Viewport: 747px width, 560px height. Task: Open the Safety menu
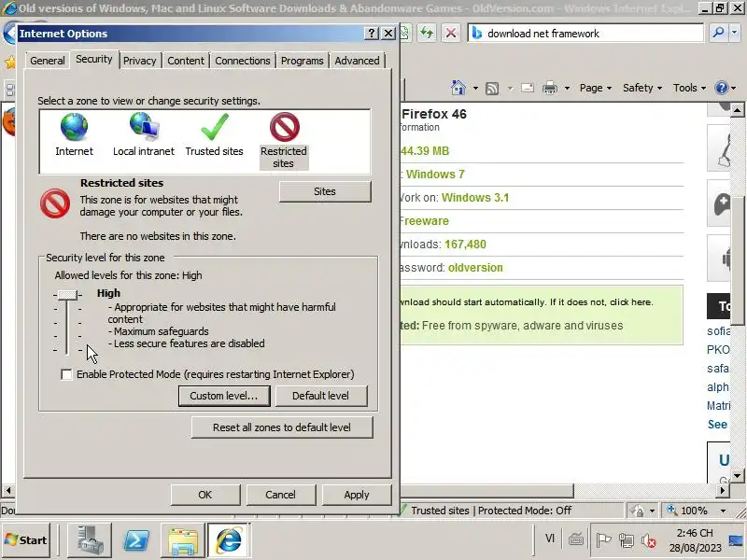click(x=642, y=88)
